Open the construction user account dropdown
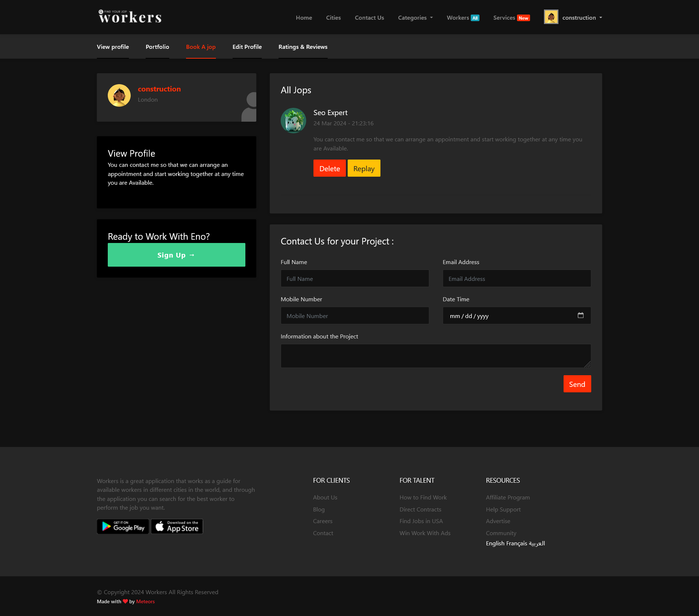The width and height of the screenshot is (699, 616). point(582,17)
